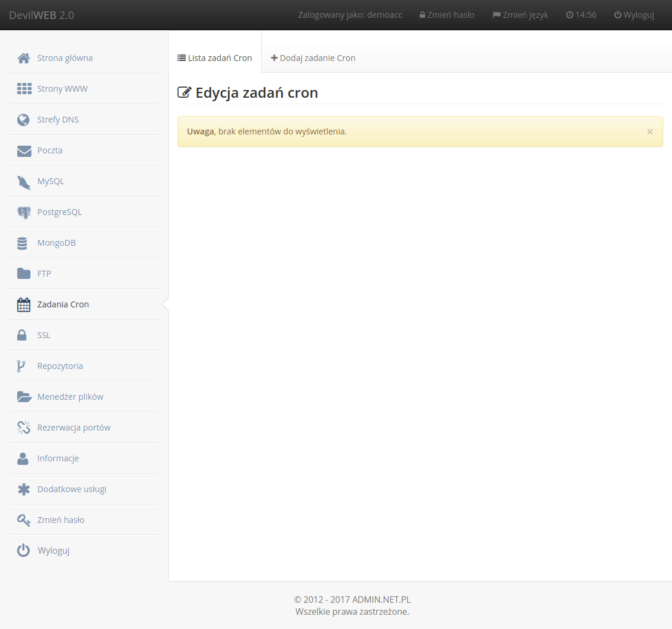Open Menedżer plików in the sidebar
The height and width of the screenshot is (629, 672).
coord(70,397)
